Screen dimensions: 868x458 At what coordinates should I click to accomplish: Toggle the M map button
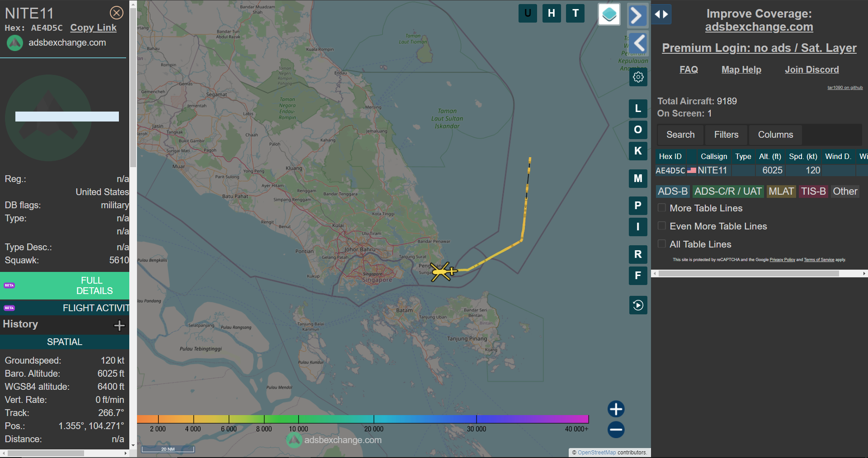(638, 178)
